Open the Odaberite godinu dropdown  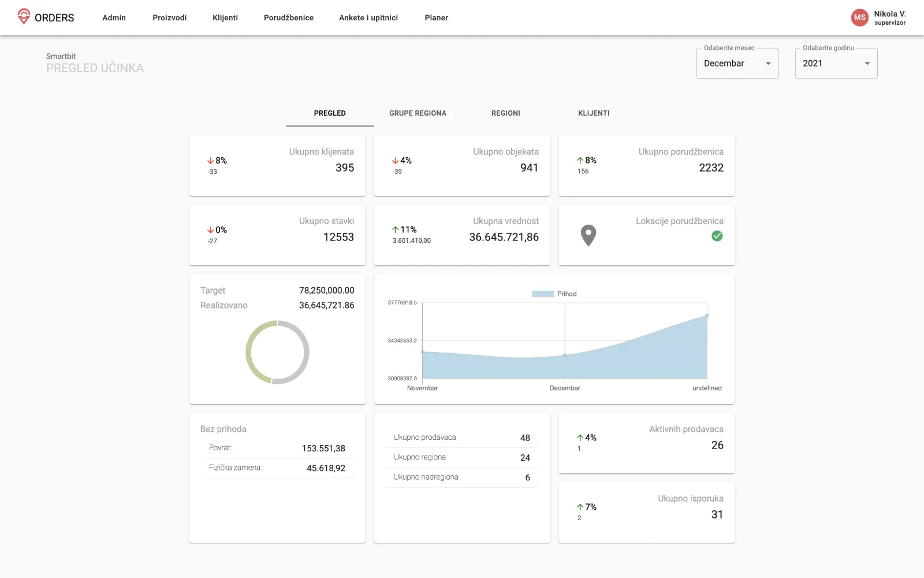[x=836, y=64]
